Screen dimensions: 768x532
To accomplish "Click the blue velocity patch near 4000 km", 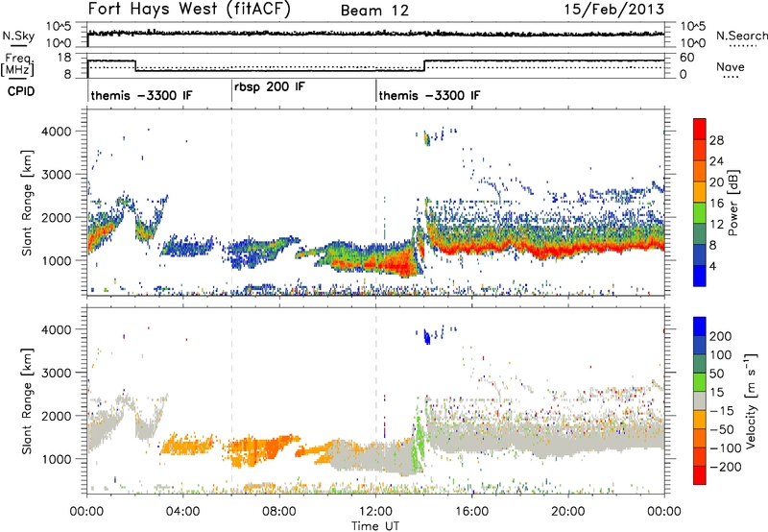I will [427, 336].
